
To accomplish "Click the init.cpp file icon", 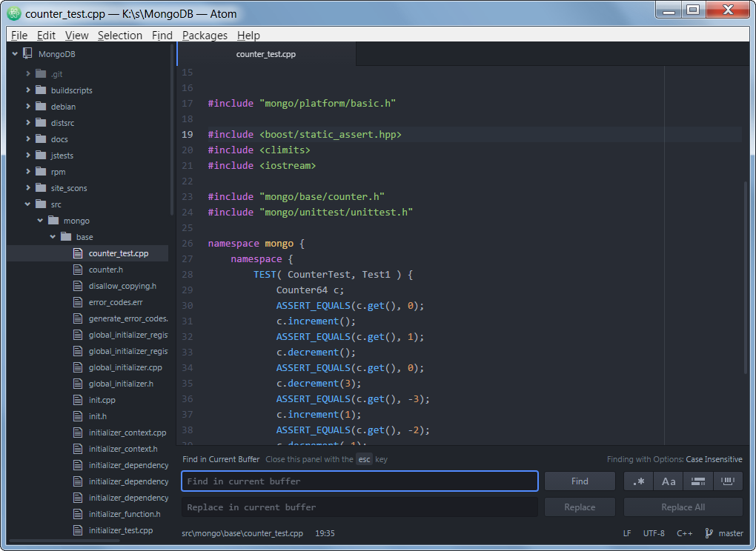I will (78, 400).
